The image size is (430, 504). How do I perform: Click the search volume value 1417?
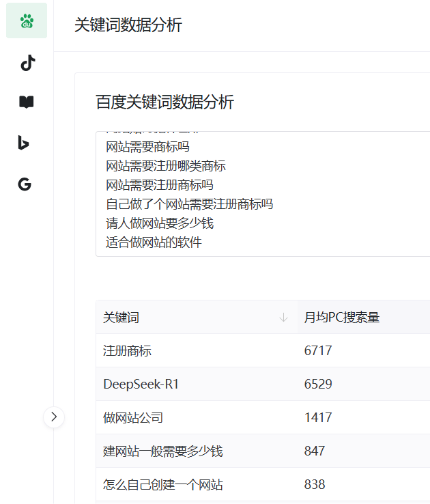[x=318, y=417]
